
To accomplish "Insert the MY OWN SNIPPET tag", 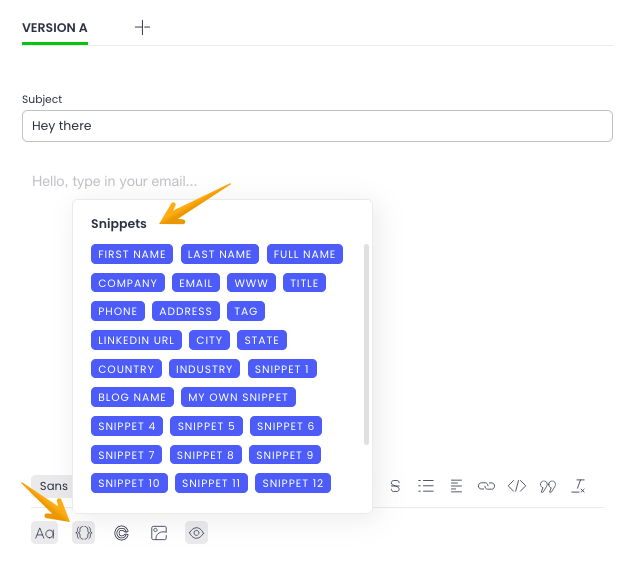I will point(238,397).
